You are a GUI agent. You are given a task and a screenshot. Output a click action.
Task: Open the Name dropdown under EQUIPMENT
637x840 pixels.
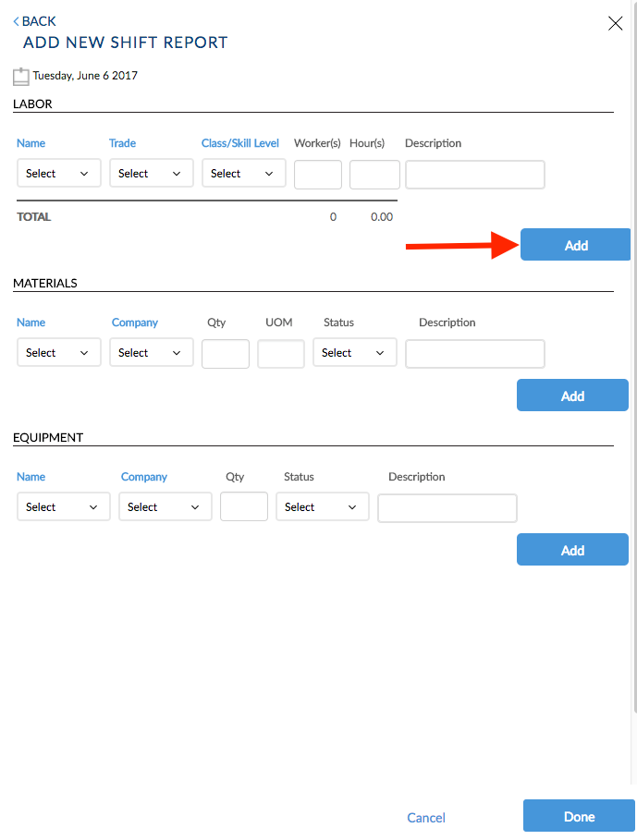click(x=63, y=506)
